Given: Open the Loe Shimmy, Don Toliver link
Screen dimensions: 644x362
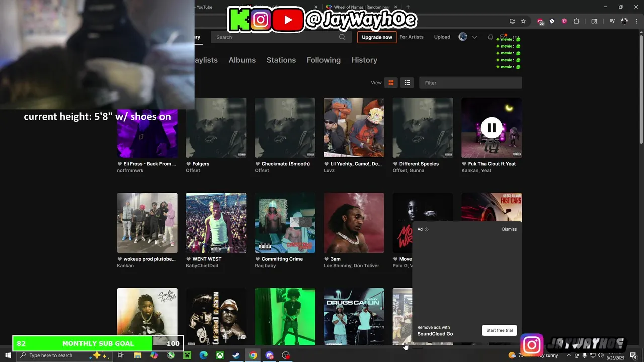Looking at the screenshot, I should tap(351, 266).
